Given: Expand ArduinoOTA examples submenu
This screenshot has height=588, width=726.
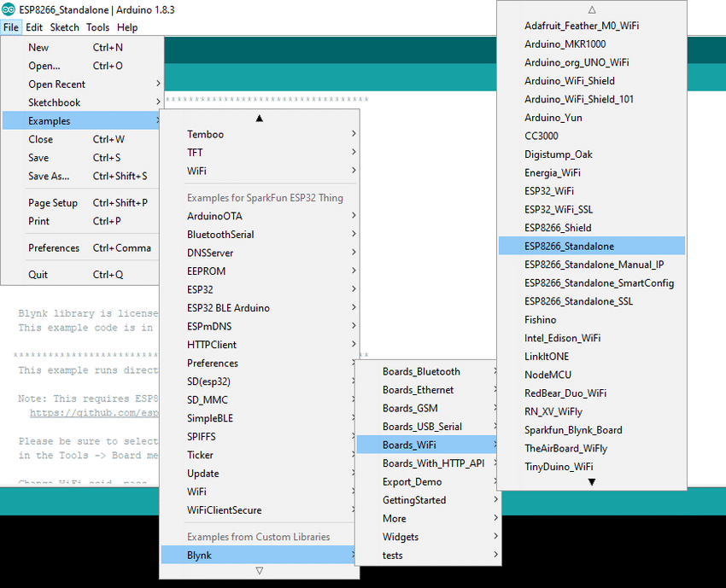Looking at the screenshot, I should [x=260, y=216].
